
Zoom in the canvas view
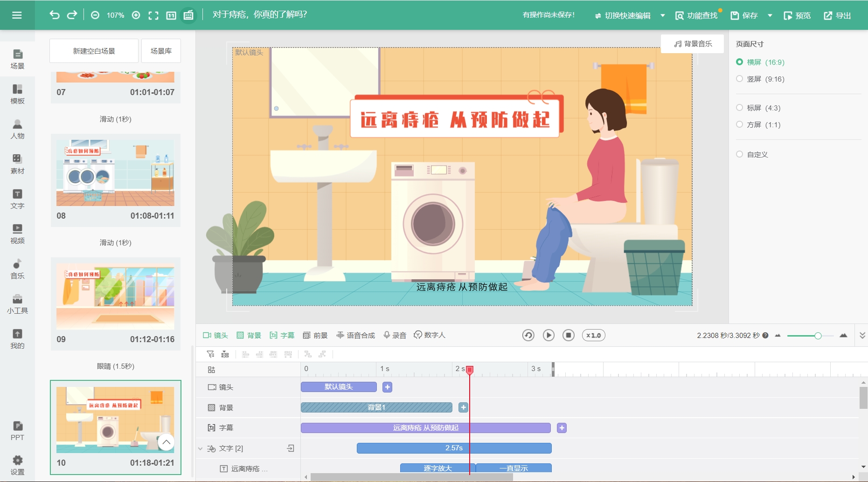click(136, 15)
